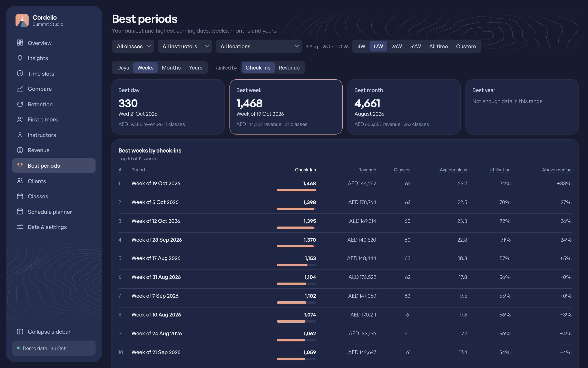588x368 pixels.
Task: Click the Week of 7 Sep 2026 row
Action: tap(345, 298)
